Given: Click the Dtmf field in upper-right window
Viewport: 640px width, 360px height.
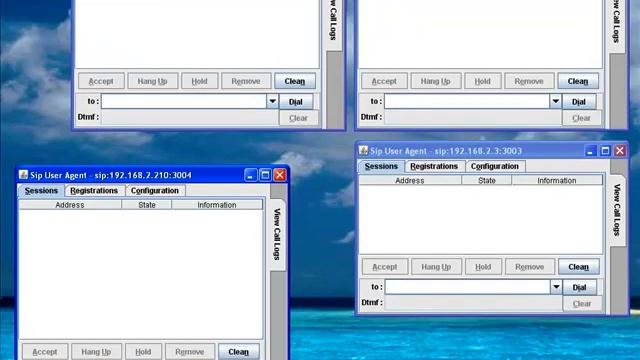Looking at the screenshot, I should point(473,118).
